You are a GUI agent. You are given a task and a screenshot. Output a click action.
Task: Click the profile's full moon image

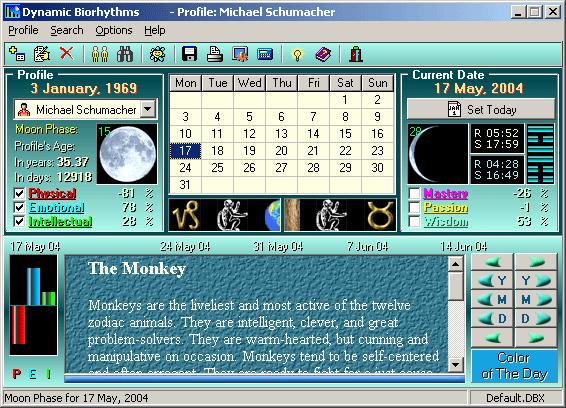pos(127,154)
